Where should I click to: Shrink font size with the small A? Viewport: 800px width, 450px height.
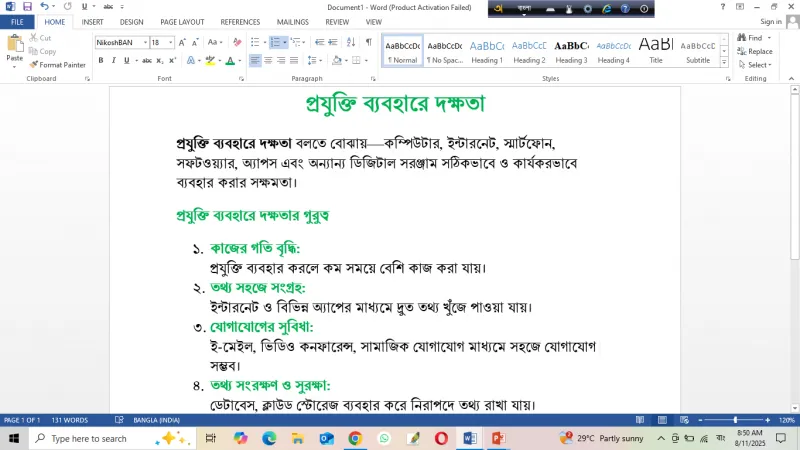click(195, 42)
